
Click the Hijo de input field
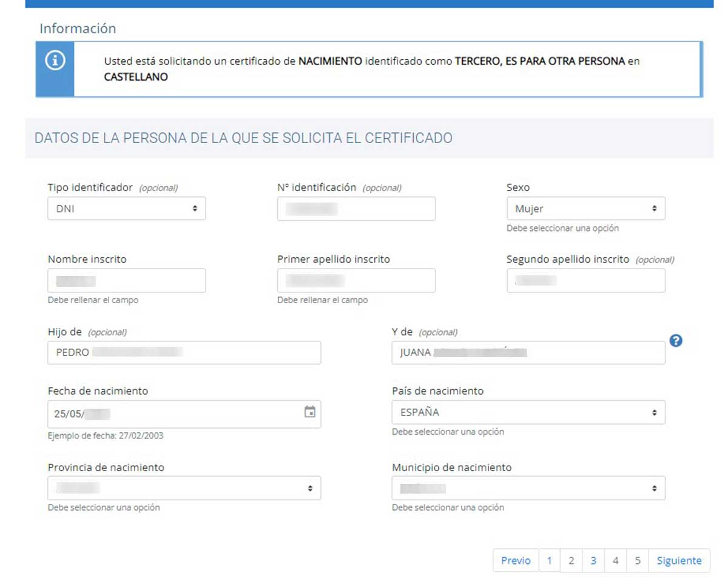(184, 352)
